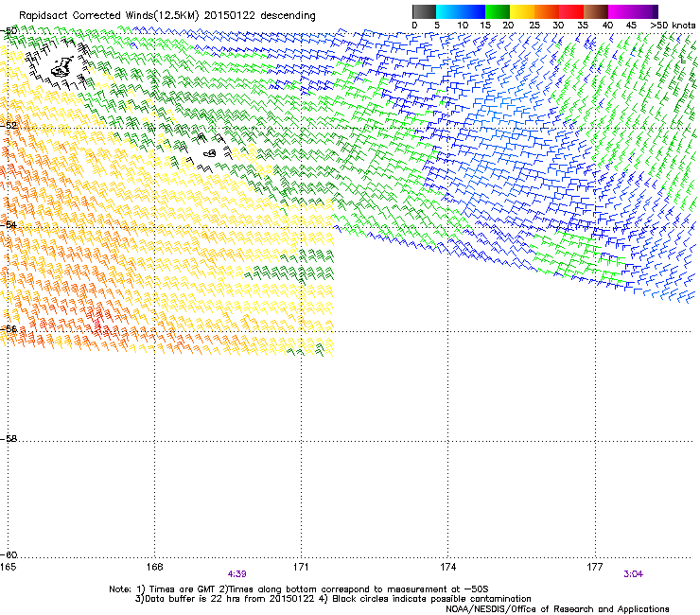700x615 pixels.
Task: Click the larger island outline with black barbs
Action: pyautogui.click(x=62, y=67)
